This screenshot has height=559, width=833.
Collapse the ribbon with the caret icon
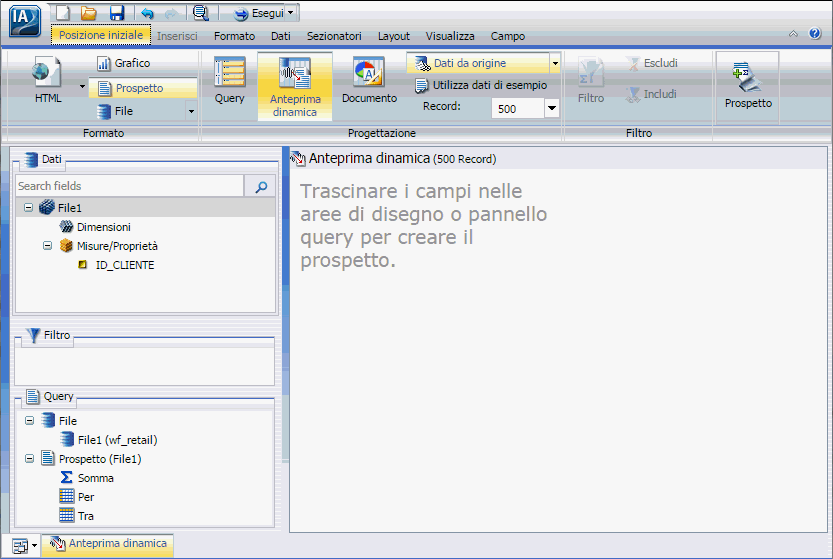tap(793, 33)
